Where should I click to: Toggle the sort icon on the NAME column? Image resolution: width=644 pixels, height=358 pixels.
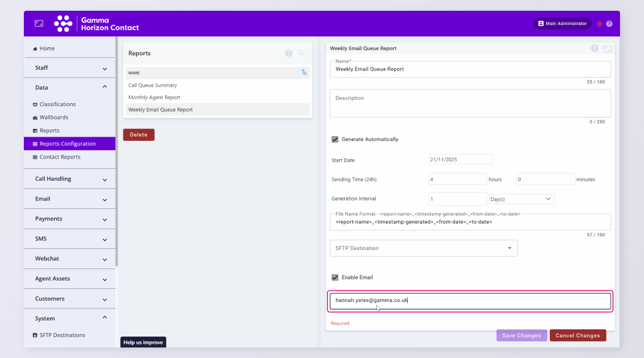(x=304, y=72)
